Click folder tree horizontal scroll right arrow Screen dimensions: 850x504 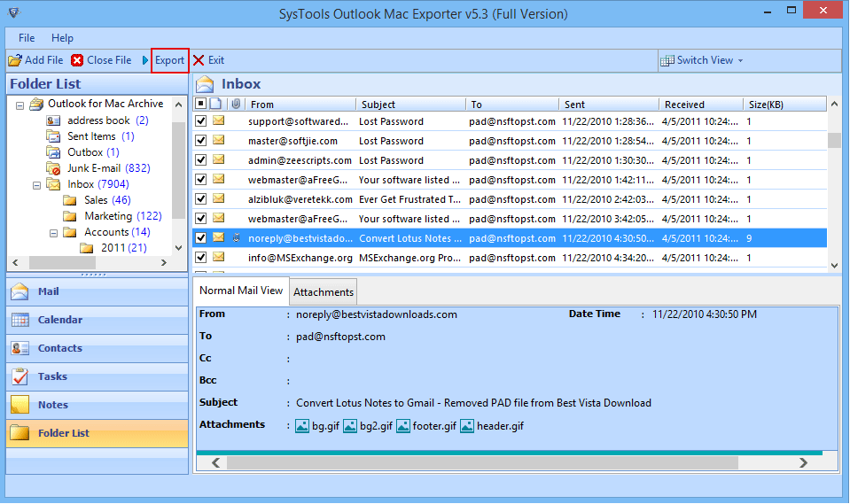tap(164, 263)
